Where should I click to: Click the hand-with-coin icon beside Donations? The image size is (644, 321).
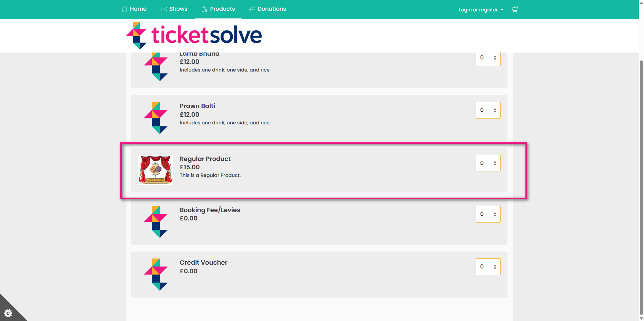point(252,9)
